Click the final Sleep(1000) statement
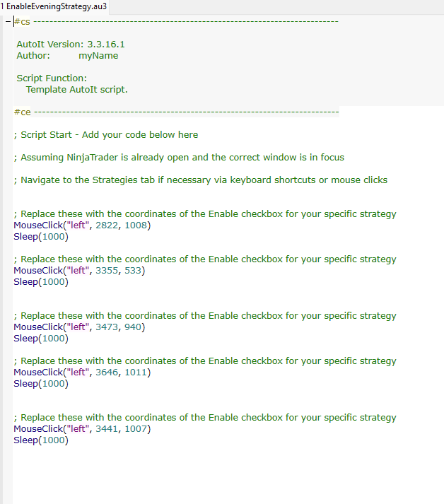Viewport: 444px width, 504px height. click(x=41, y=440)
